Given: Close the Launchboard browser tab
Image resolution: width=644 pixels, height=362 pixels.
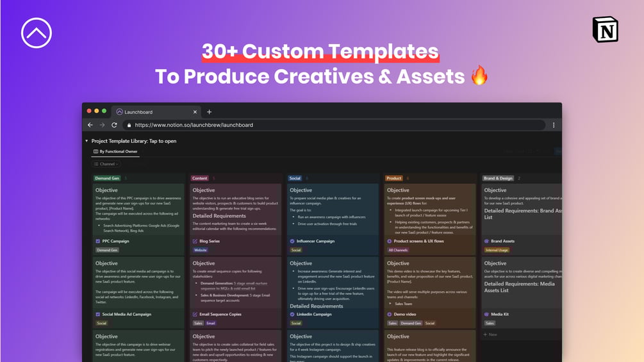Looking at the screenshot, I should (x=195, y=111).
